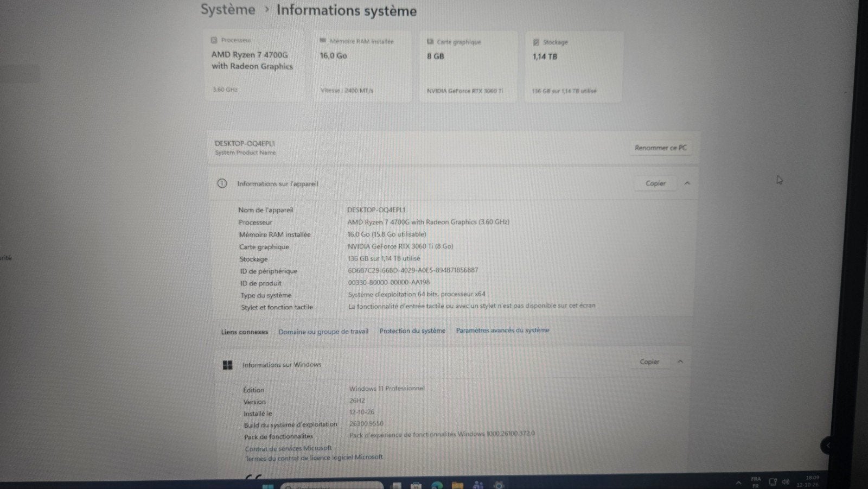Click the Windows 11 Professionnel edition text
Viewport: 868px width, 489px height.
pyautogui.click(x=387, y=389)
